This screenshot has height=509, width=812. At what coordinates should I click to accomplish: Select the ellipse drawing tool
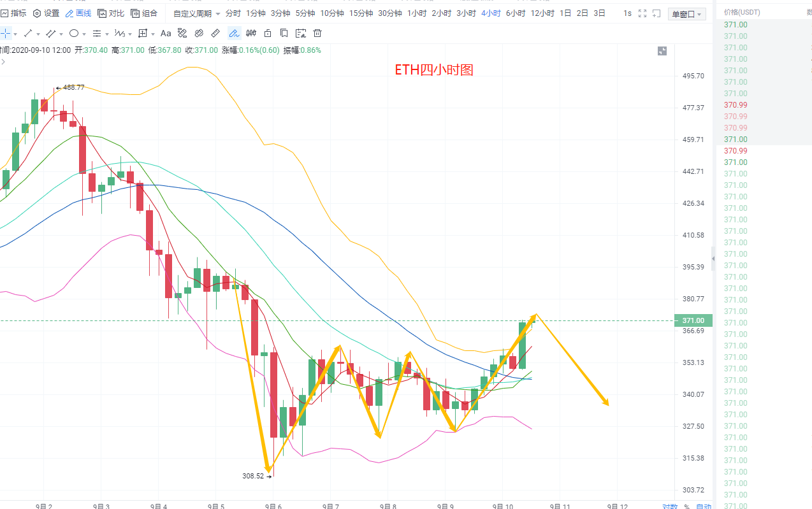click(x=74, y=33)
